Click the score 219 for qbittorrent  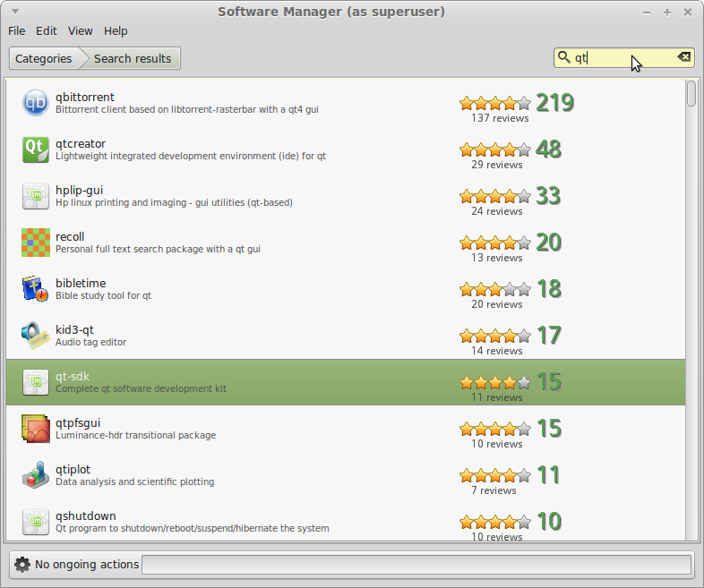[x=555, y=103]
